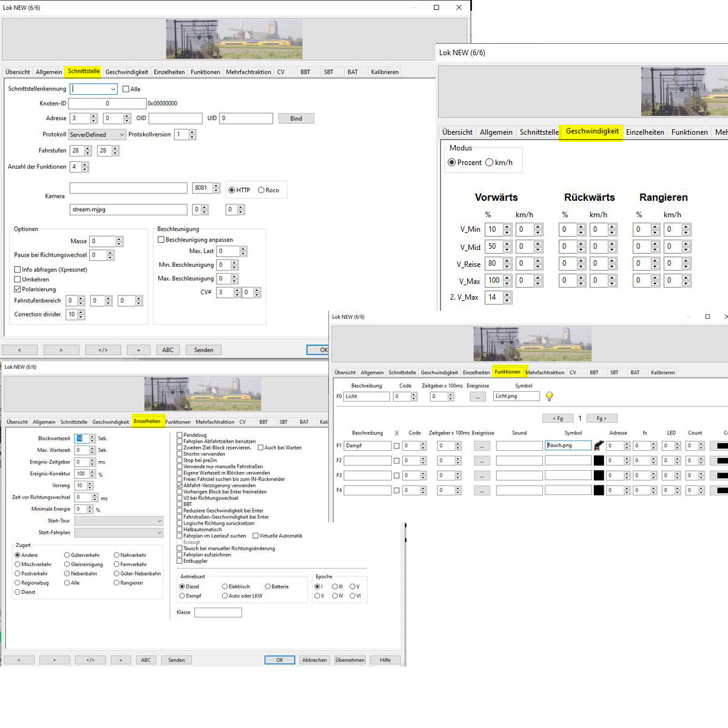The width and height of the screenshot is (728, 728).
Task: Uncheck the Polarisierung option
Action: click(18, 289)
